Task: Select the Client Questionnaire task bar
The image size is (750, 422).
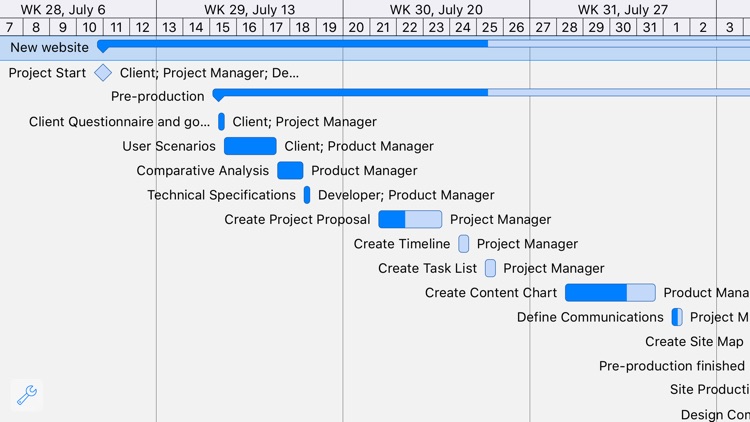Action: 221,122
